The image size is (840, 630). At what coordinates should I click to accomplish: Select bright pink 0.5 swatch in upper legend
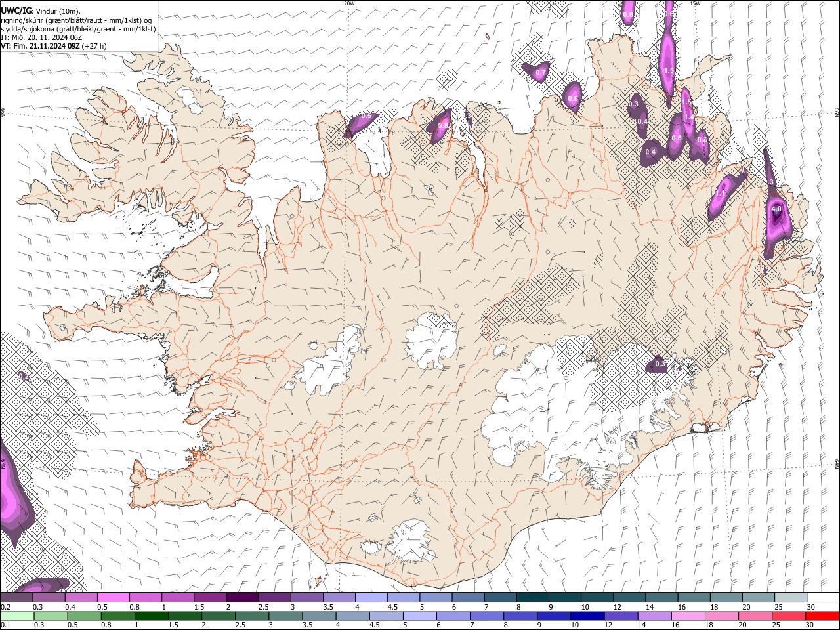pyautogui.click(x=113, y=598)
